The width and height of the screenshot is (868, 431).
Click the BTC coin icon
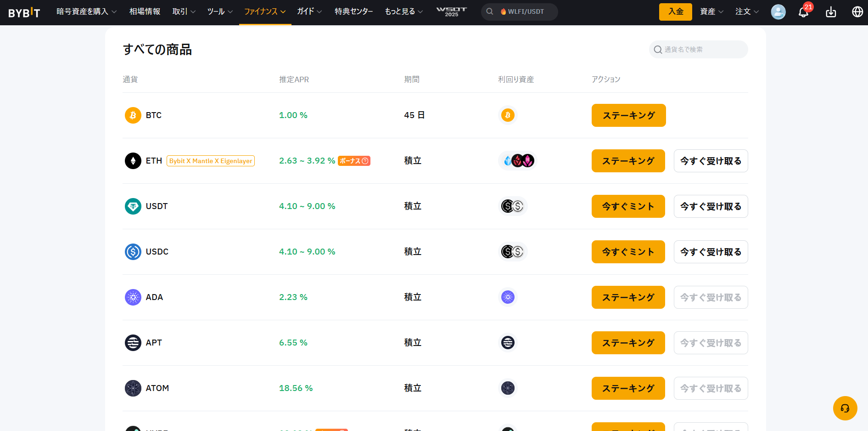[x=133, y=115]
